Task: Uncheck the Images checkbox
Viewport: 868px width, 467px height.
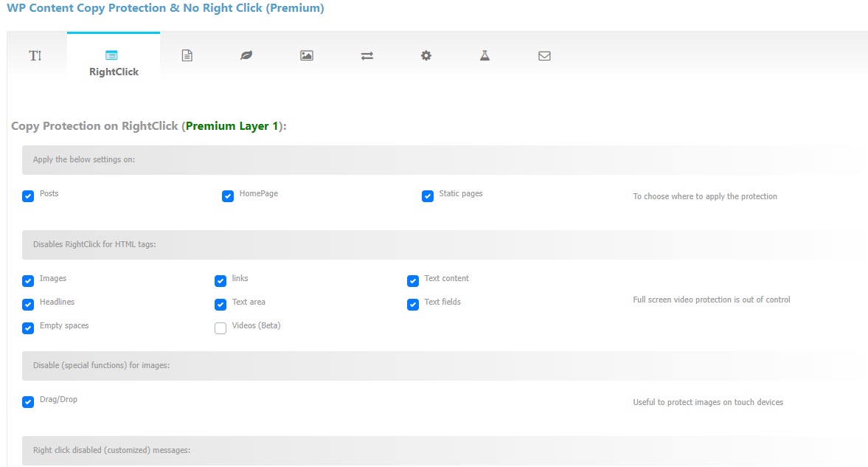Action: (28, 281)
